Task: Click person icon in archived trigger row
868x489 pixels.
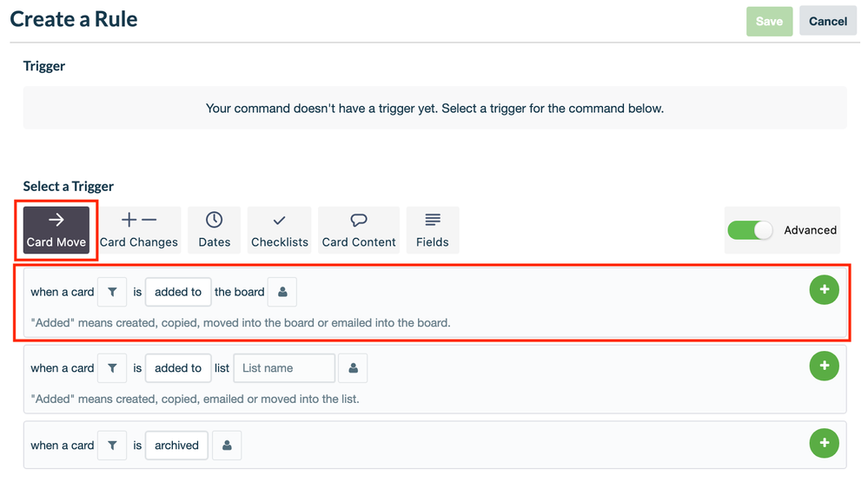Action: [227, 446]
